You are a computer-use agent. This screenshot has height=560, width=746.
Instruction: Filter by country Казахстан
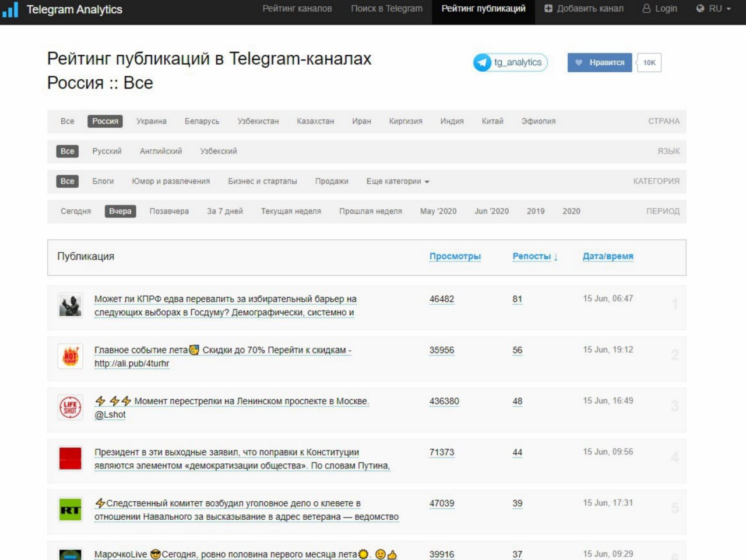pos(315,121)
